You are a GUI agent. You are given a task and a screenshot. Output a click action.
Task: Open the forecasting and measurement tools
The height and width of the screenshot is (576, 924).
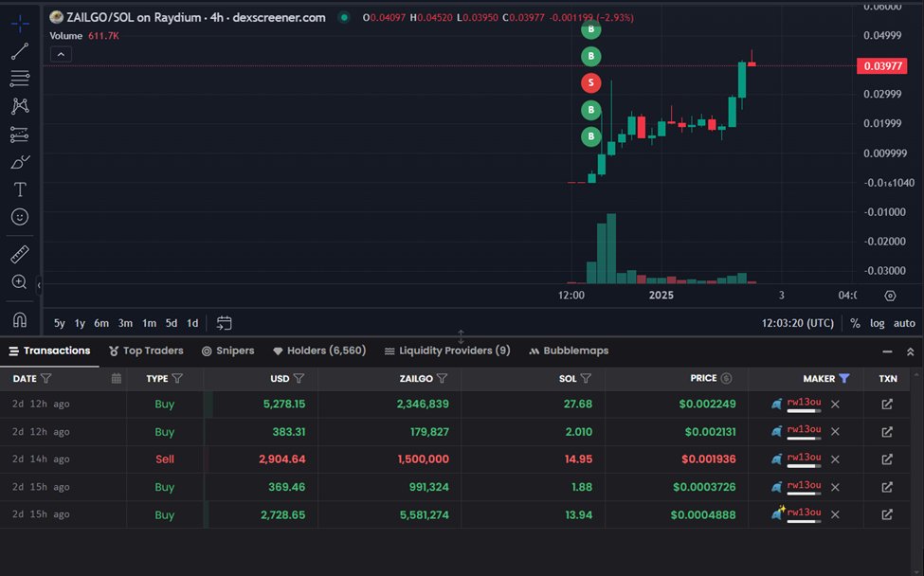click(x=20, y=135)
